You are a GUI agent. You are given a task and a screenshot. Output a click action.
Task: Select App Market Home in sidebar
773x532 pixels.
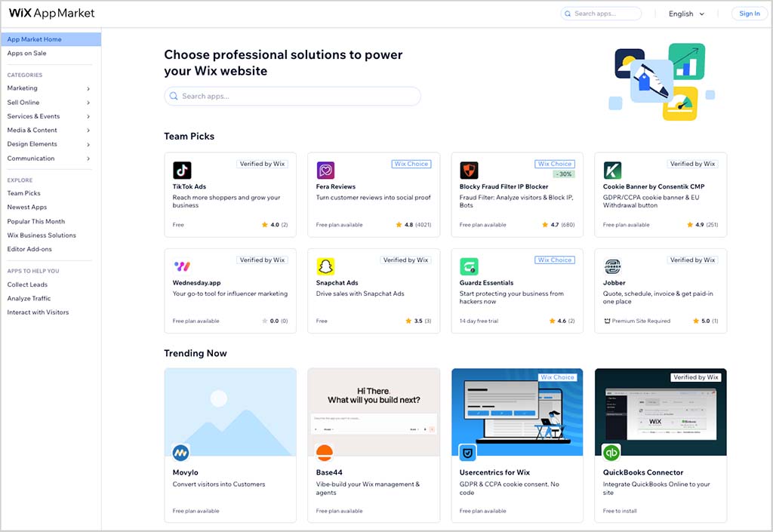tap(51, 39)
